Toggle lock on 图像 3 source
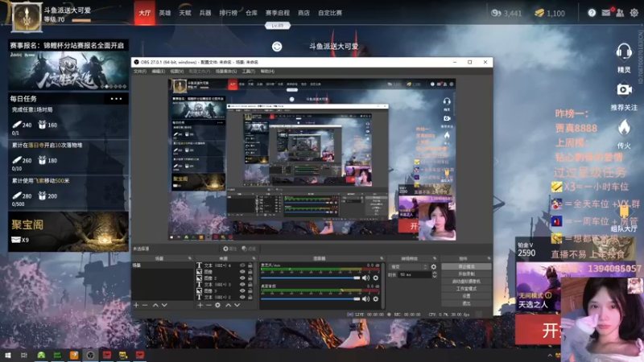The width and height of the screenshot is (644, 362). pyautogui.click(x=250, y=290)
